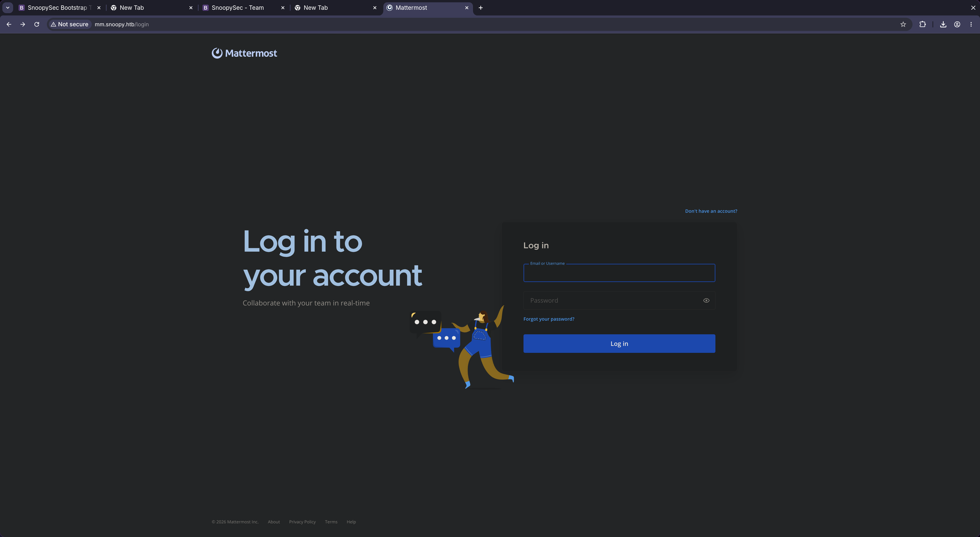
Task: Click the address bar URL mm.snoopy.htb/login
Action: 122,24
